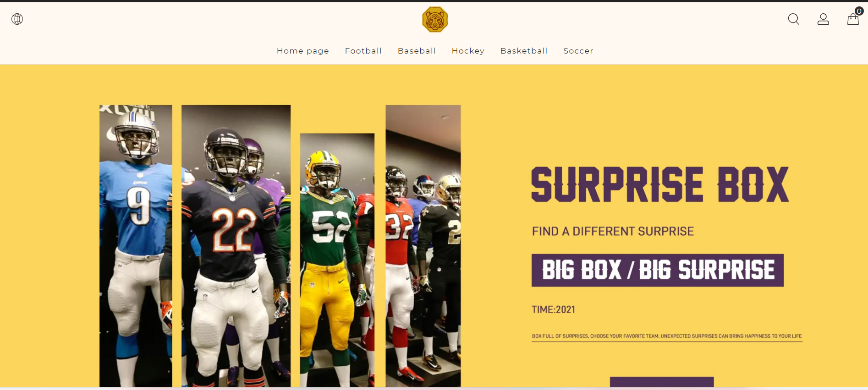Select the green number 52 jersey image
This screenshot has width=868, height=390.
click(x=337, y=260)
